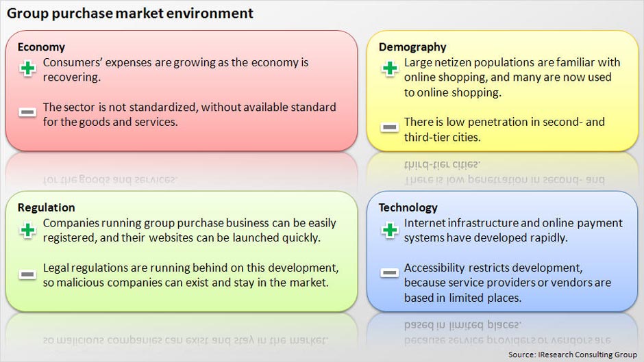This screenshot has width=644, height=362.
Task: Click the minus icon in the Economy box
Action: (28, 112)
